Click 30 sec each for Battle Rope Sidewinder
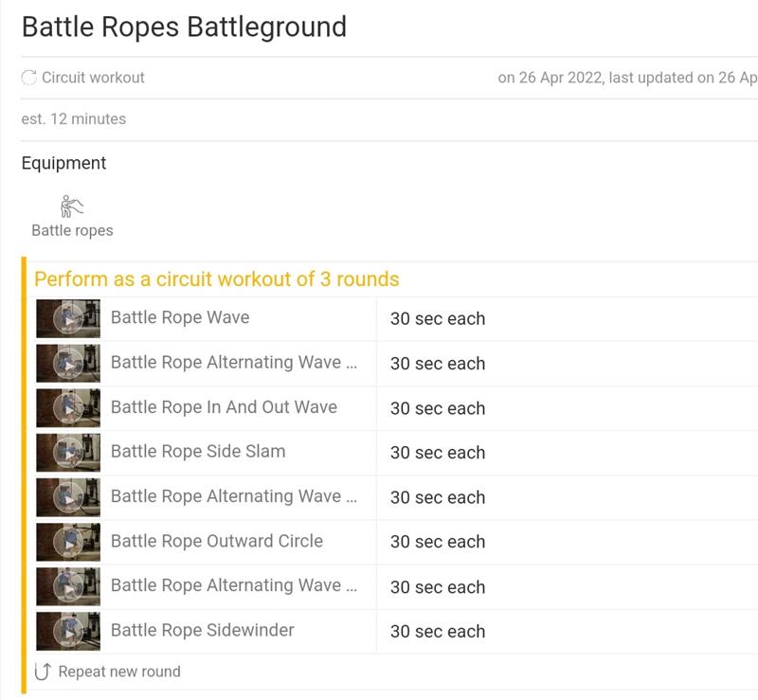Image resolution: width=758 pixels, height=700 pixels. [438, 632]
